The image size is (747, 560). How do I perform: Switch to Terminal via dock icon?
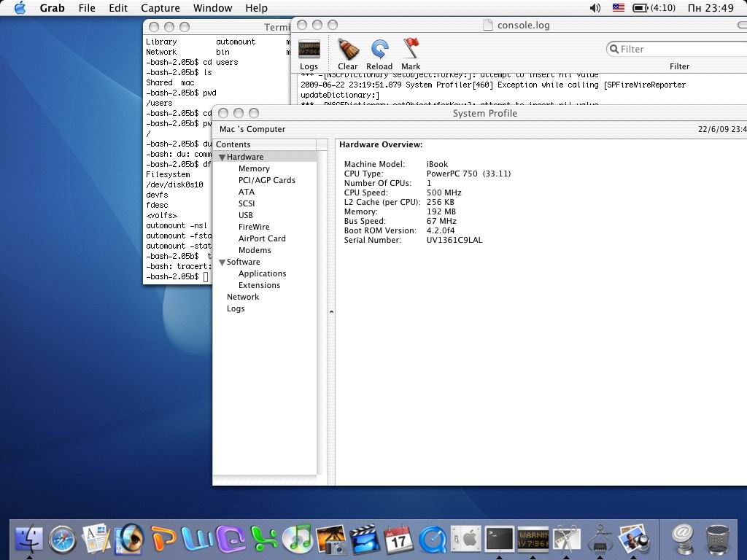point(499,539)
